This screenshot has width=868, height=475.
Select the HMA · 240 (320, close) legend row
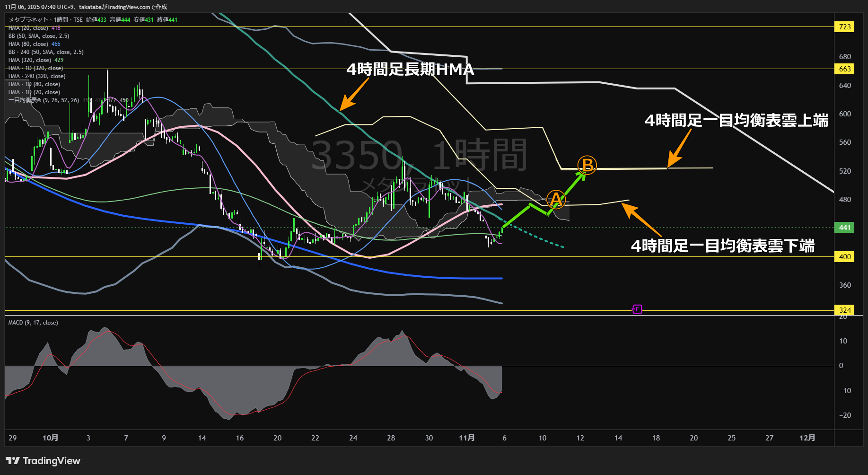click(x=37, y=76)
